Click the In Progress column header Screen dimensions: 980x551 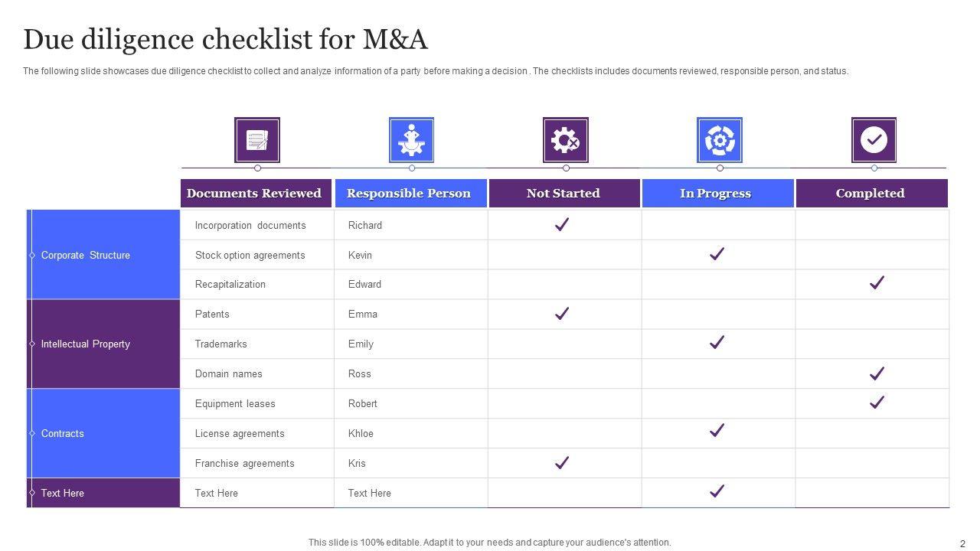[x=716, y=194]
